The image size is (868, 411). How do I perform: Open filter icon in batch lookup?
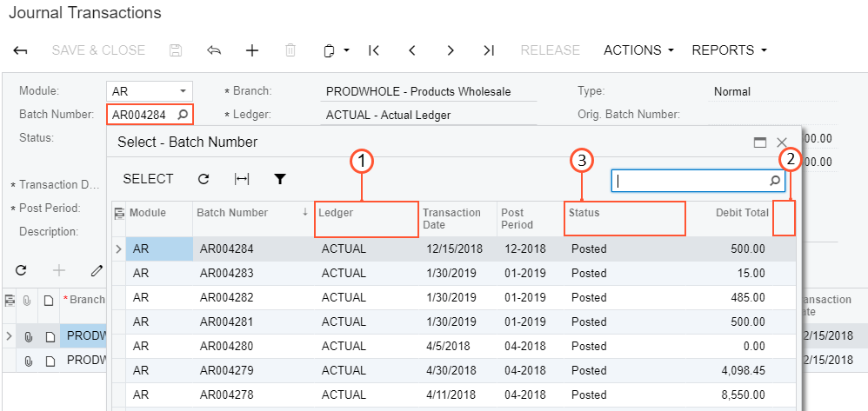tap(280, 179)
